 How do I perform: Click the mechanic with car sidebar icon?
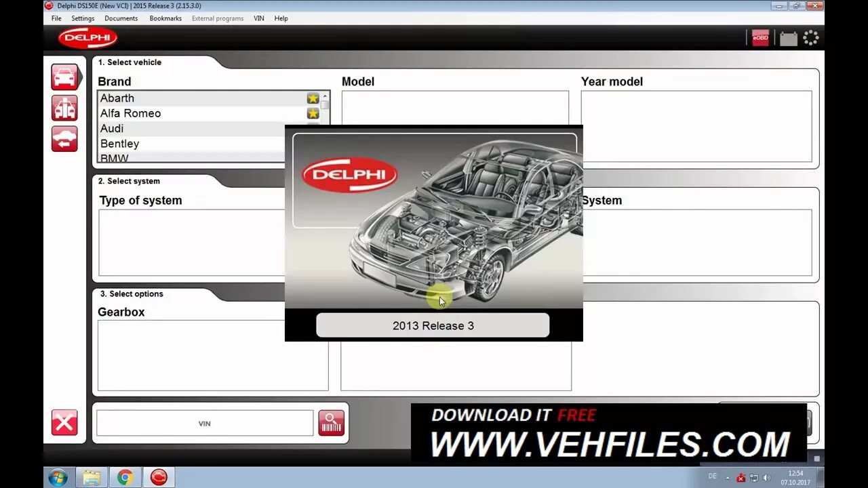click(64, 108)
